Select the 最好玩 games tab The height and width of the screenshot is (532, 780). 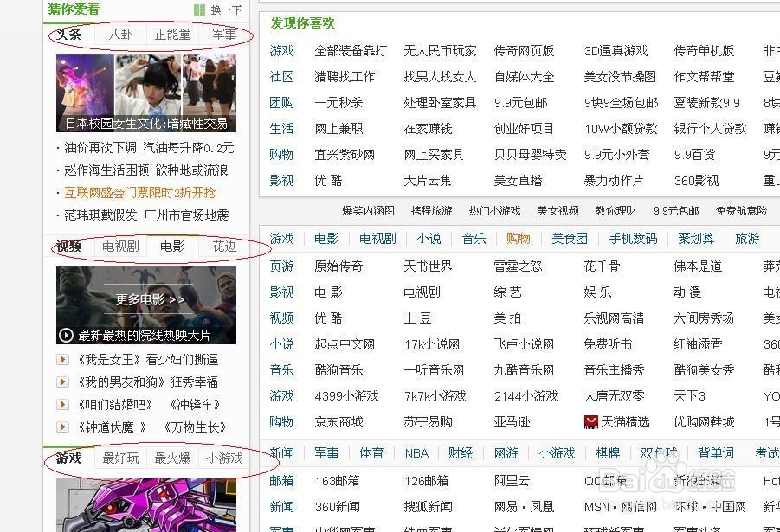point(120,458)
